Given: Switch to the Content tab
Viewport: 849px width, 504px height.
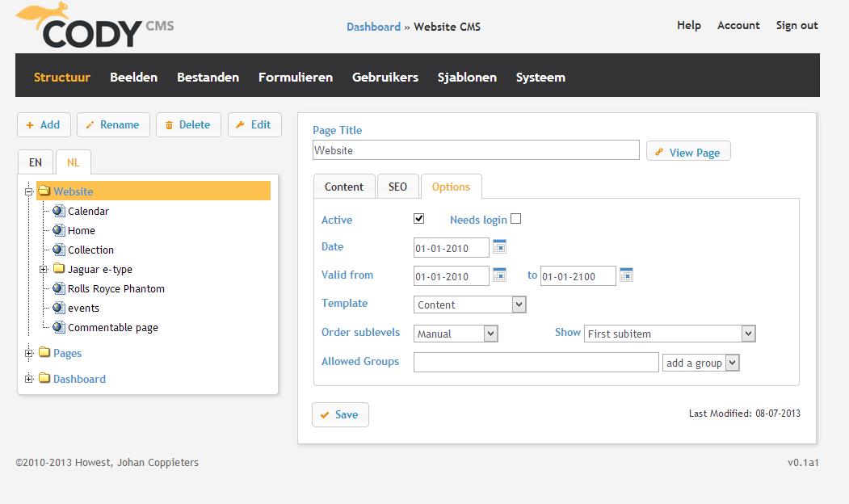Looking at the screenshot, I should coord(344,187).
